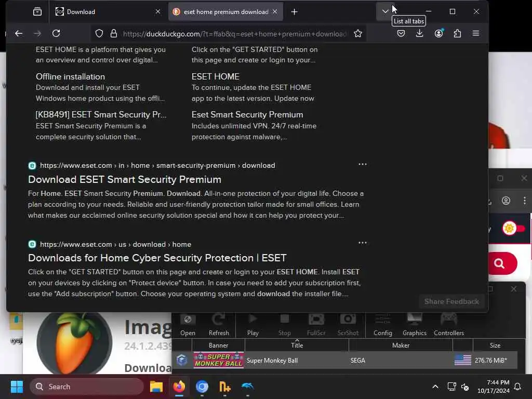Open KB8491 ESET Smart Security sublink

101,115
